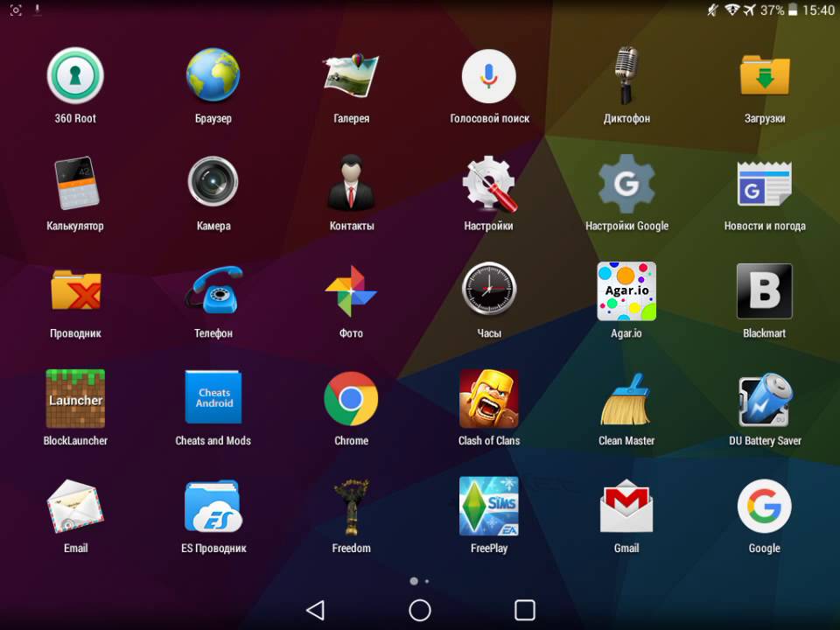The height and width of the screenshot is (630, 840).
Task: Tap the muted sound status bar icon
Action: click(x=712, y=10)
